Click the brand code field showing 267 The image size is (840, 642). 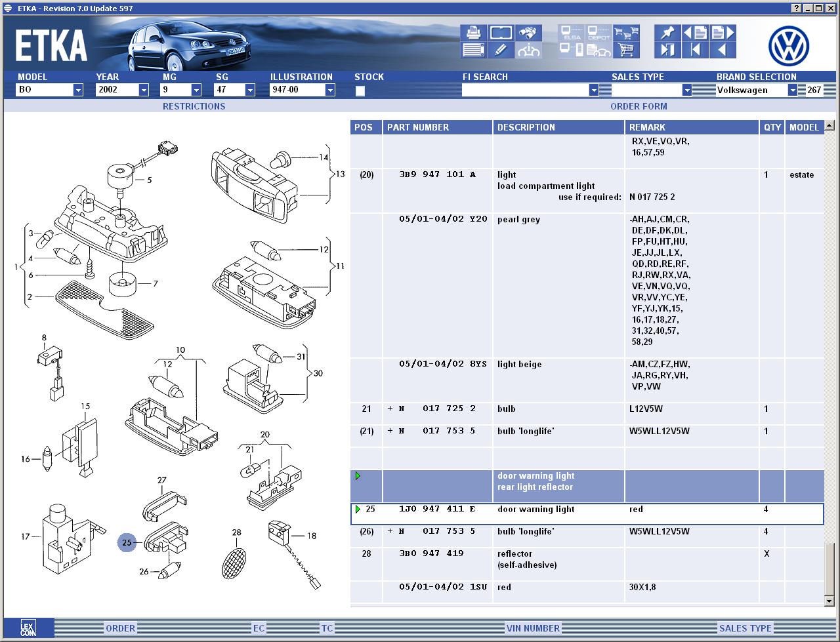[814, 90]
